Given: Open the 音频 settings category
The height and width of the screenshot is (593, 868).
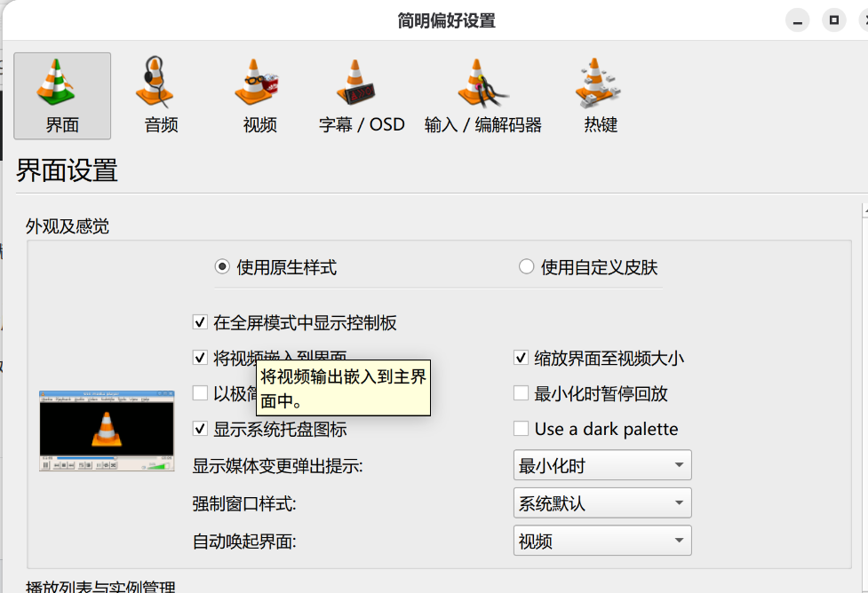Looking at the screenshot, I should tap(161, 96).
